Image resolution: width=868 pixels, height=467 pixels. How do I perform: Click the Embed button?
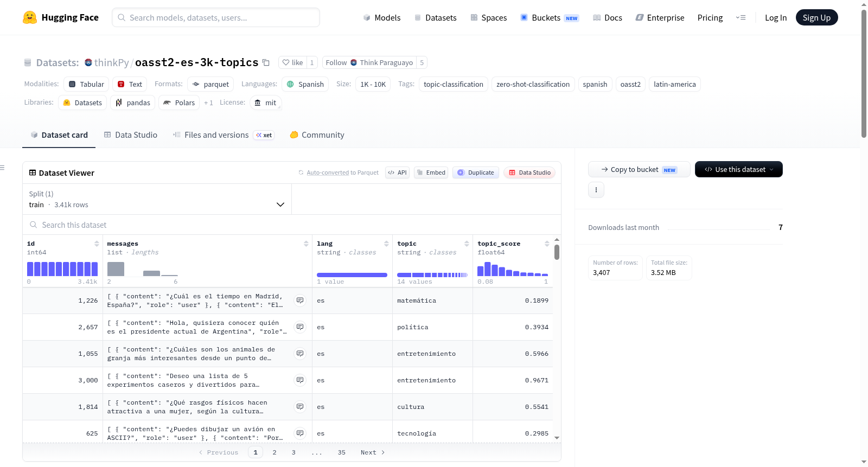click(431, 172)
